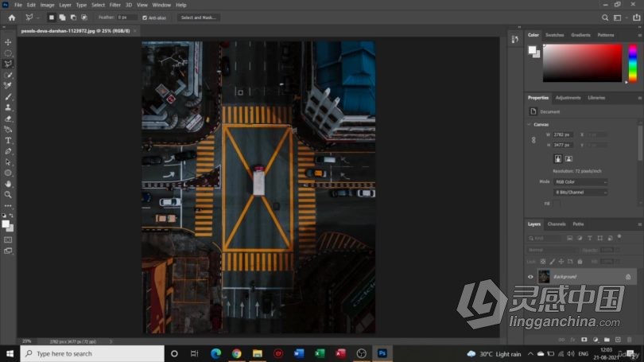Select the Elliptical Marquee tool
Screen dimensions: 644x362
pyautogui.click(x=8, y=53)
